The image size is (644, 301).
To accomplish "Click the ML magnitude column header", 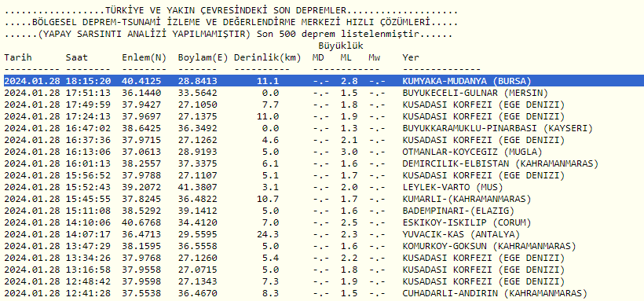I will [346, 58].
